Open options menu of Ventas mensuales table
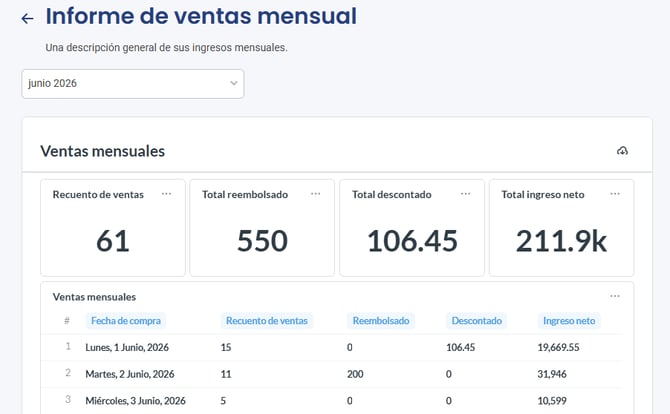The width and height of the screenshot is (670, 414). point(615,296)
